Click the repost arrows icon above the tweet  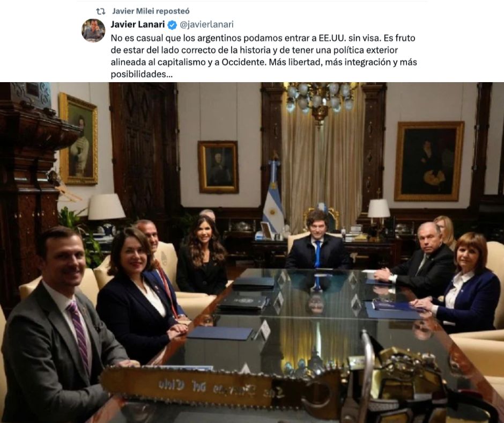101,11
